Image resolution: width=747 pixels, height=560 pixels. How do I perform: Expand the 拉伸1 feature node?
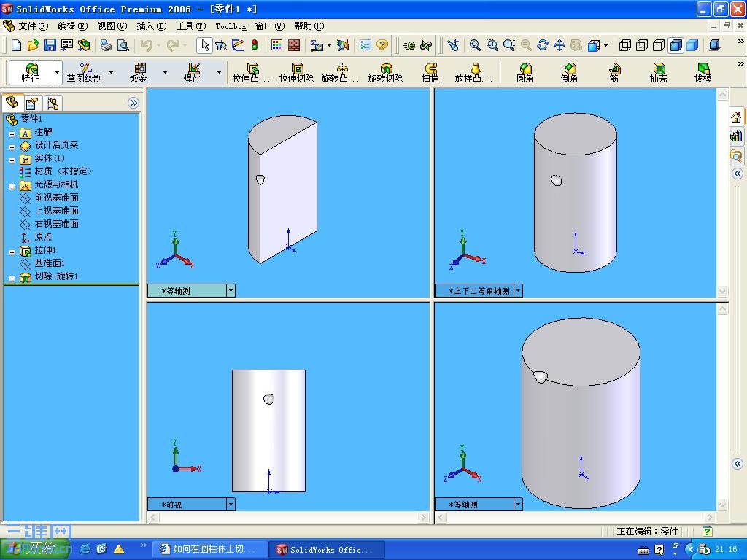point(12,252)
